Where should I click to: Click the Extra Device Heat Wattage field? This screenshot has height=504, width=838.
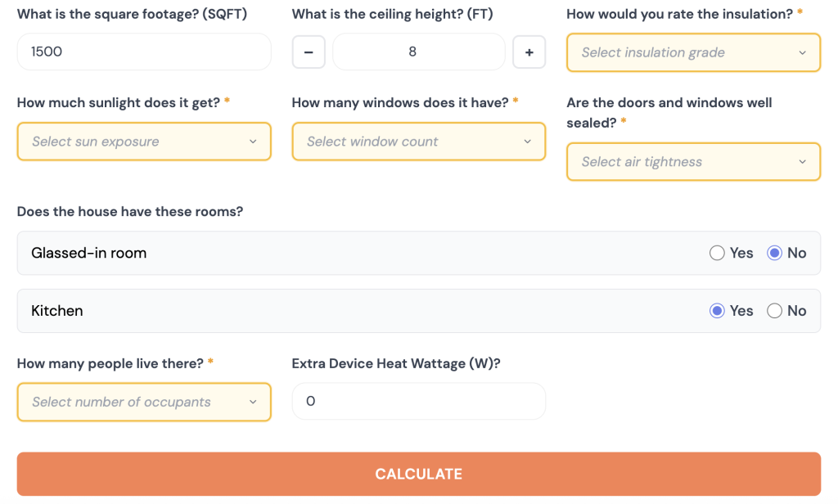pyautogui.click(x=418, y=402)
